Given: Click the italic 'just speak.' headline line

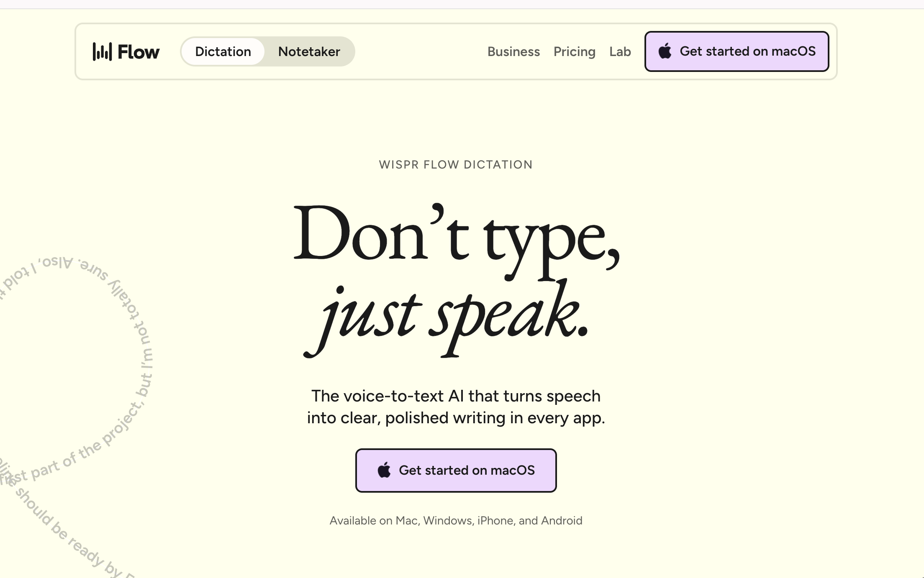Looking at the screenshot, I should (x=446, y=319).
